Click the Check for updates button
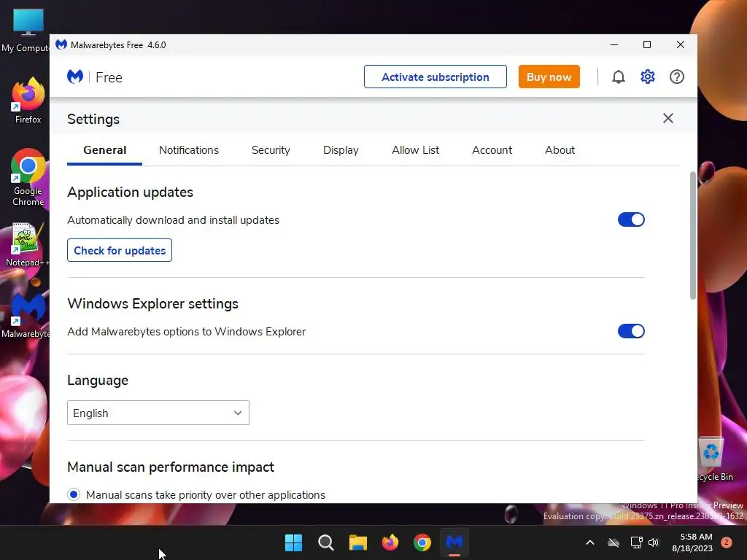 click(120, 250)
